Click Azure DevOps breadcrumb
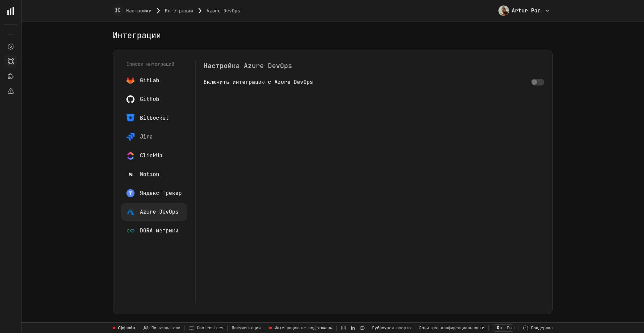 tap(223, 11)
